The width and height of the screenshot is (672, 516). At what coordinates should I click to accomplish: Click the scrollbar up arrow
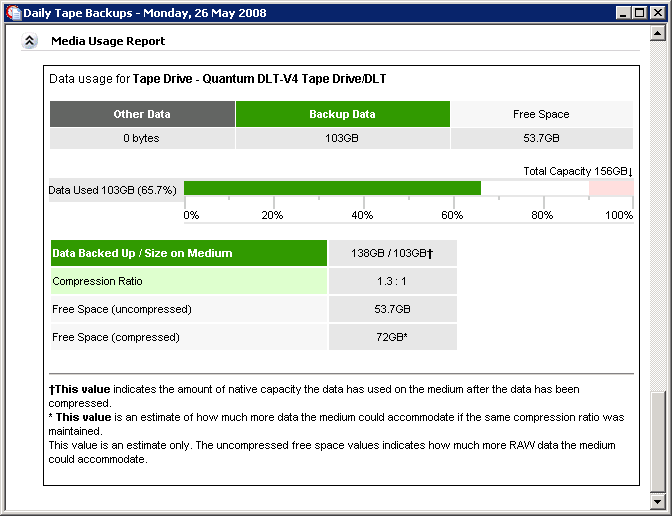(x=657, y=33)
